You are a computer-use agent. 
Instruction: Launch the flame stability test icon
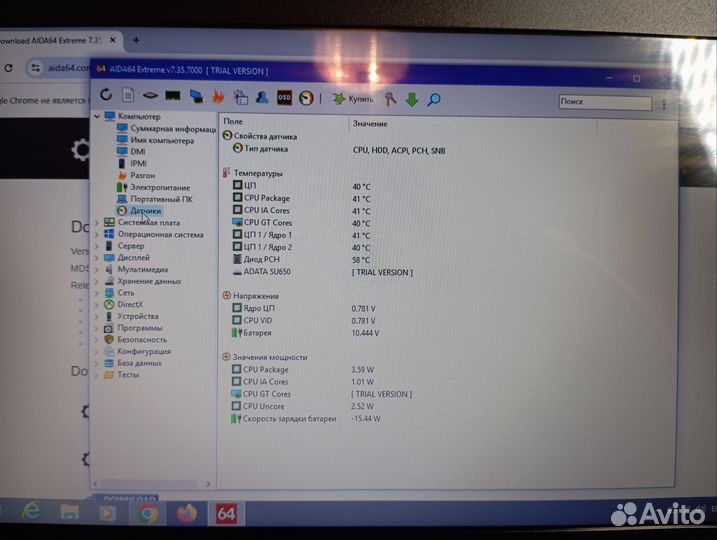coord(218,97)
